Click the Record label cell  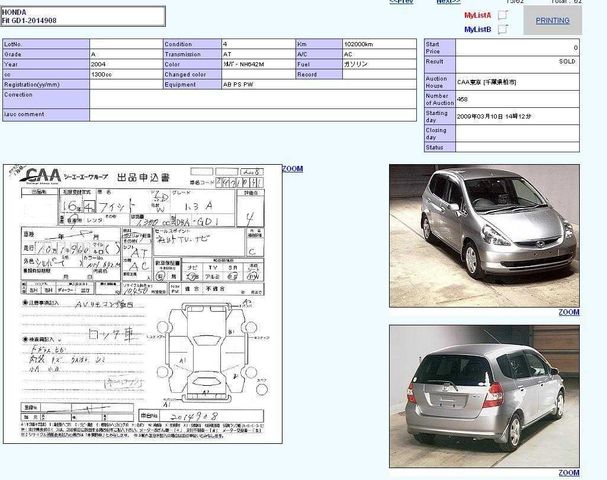point(319,74)
